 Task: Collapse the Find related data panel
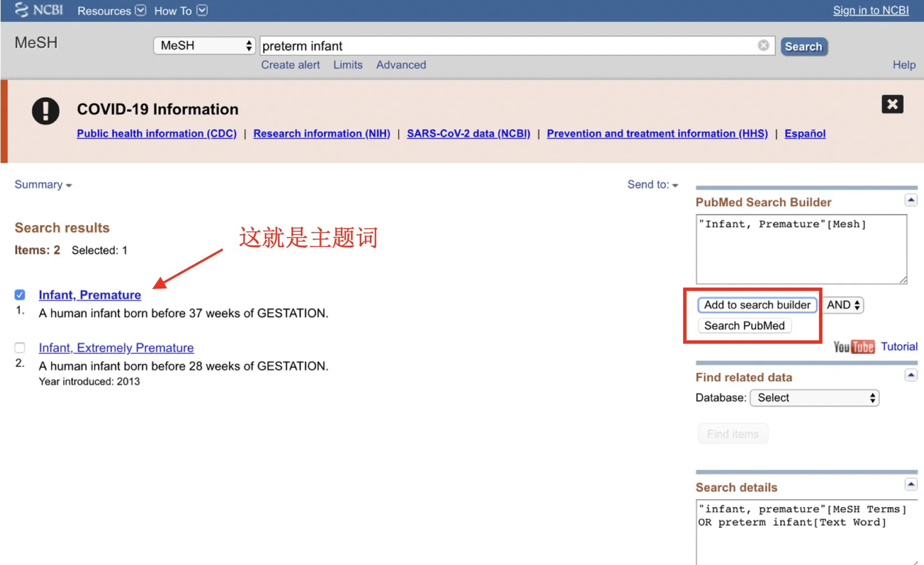[911, 375]
